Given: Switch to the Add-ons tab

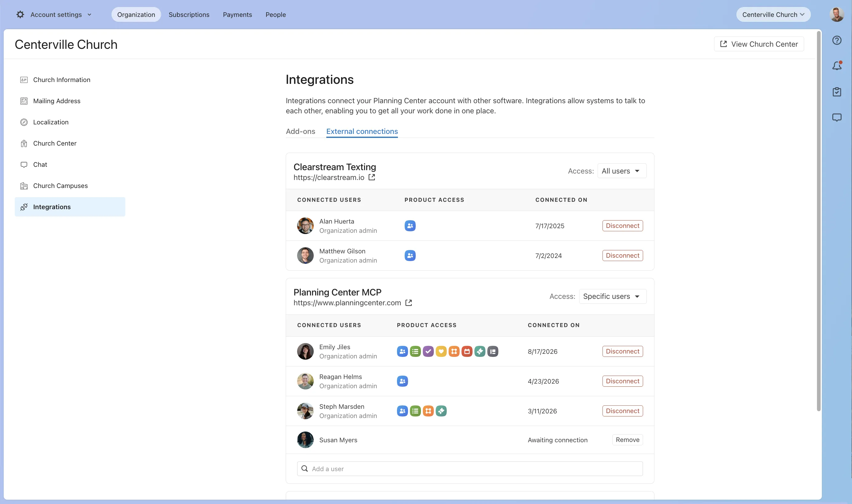Looking at the screenshot, I should click(301, 131).
